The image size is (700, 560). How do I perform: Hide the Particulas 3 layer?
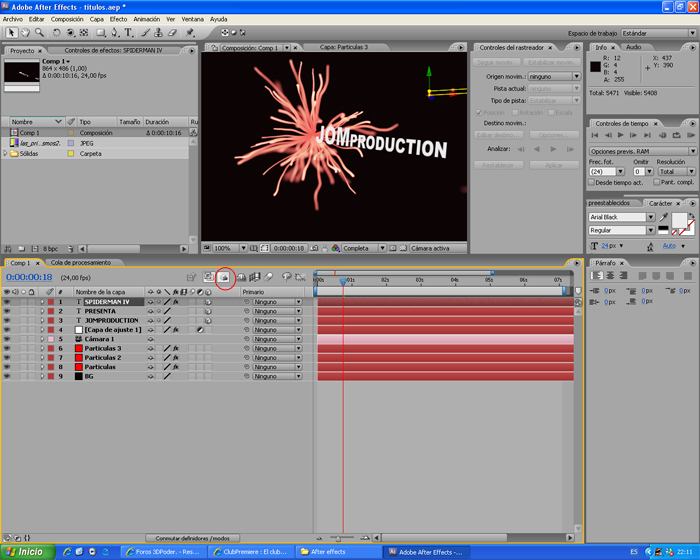click(x=7, y=348)
